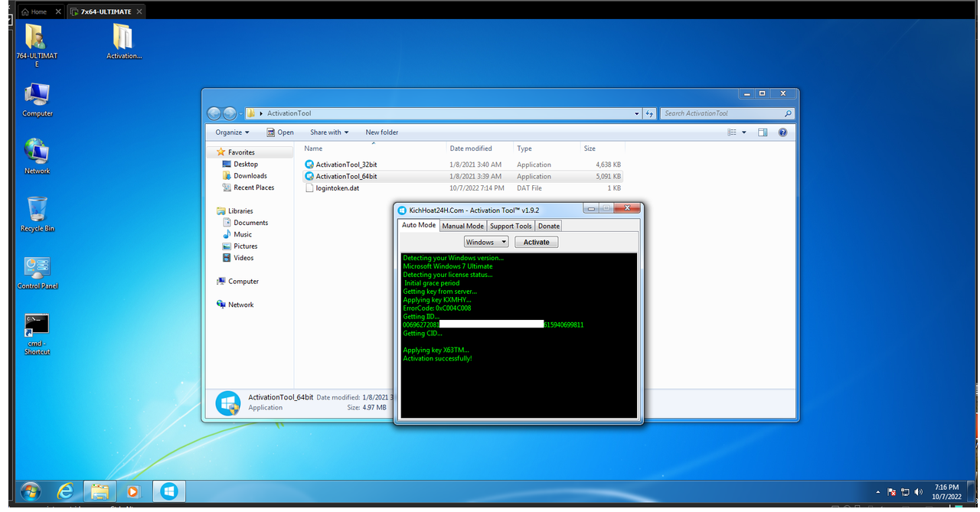Click the logintoken.dat file icon
The width and height of the screenshot is (980, 512).
coord(309,188)
